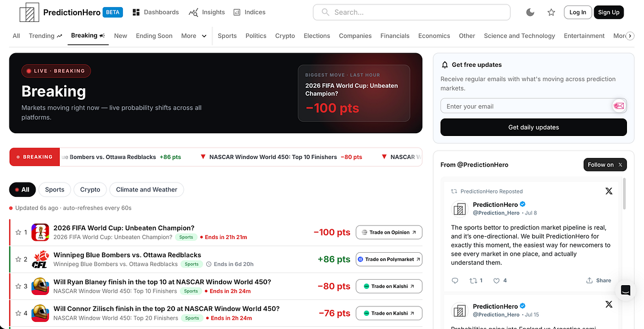This screenshot has width=644, height=329.
Task: Open the Indices page
Action: [249, 12]
